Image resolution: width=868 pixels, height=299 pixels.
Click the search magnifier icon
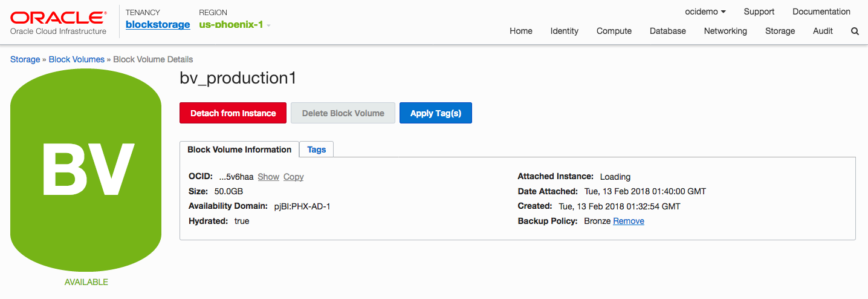click(x=855, y=31)
